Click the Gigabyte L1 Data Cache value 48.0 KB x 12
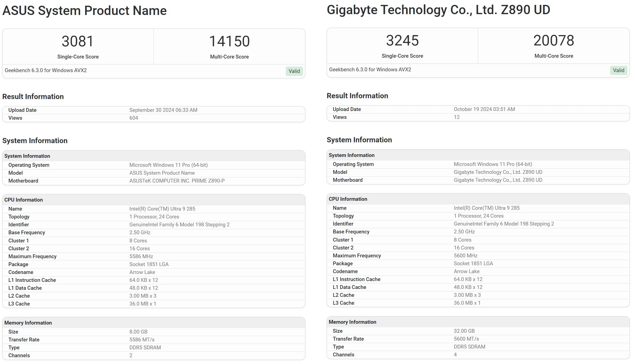The height and width of the screenshot is (364, 635). [x=468, y=287]
